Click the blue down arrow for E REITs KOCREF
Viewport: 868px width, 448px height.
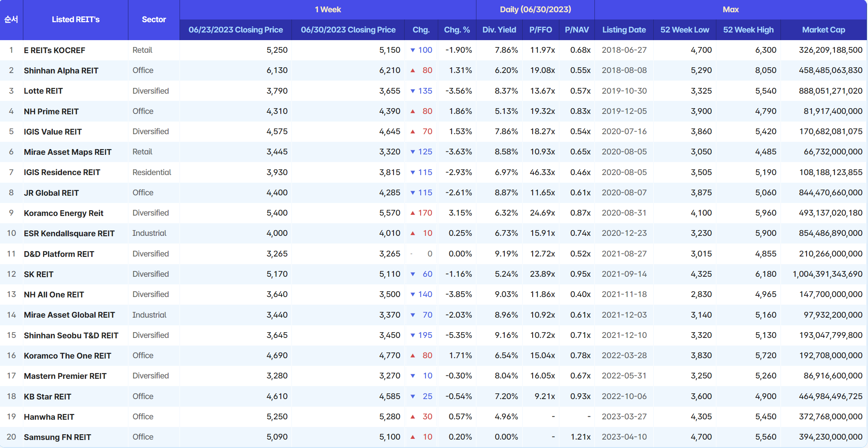point(413,50)
